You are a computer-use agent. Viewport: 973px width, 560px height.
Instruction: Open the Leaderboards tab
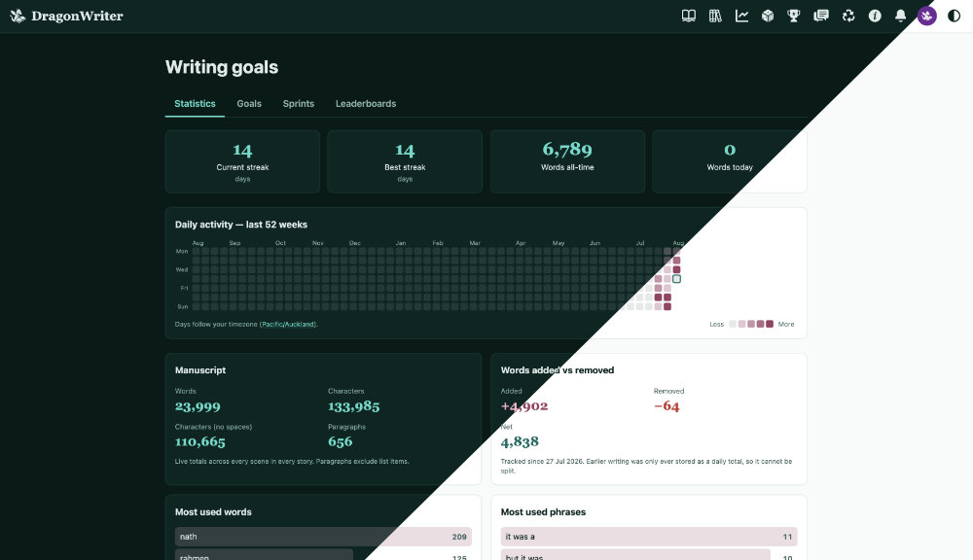pyautogui.click(x=366, y=104)
